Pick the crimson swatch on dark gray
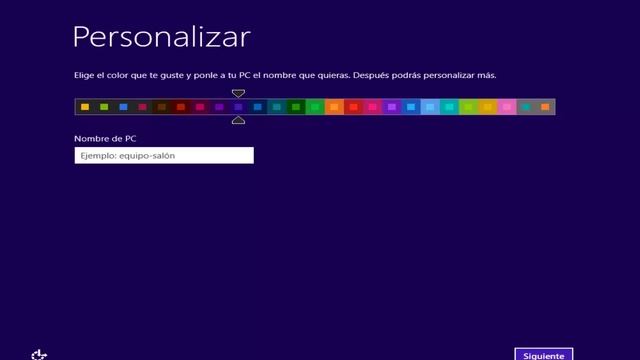The height and width of the screenshot is (360, 640). (x=142, y=107)
